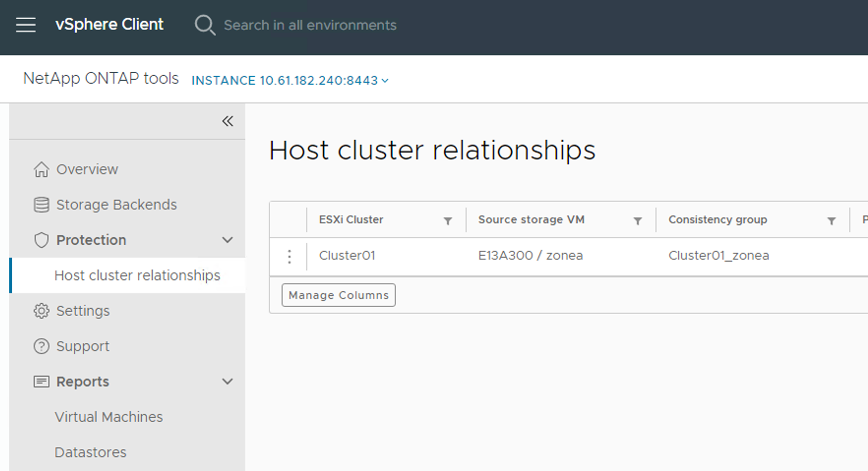Image resolution: width=868 pixels, height=471 pixels.
Task: Collapse the Reports section chevron
Action: coord(227,382)
